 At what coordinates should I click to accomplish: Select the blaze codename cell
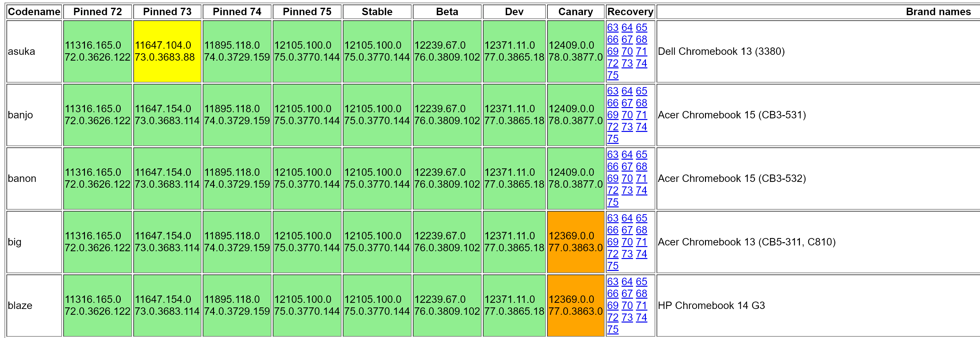point(34,305)
